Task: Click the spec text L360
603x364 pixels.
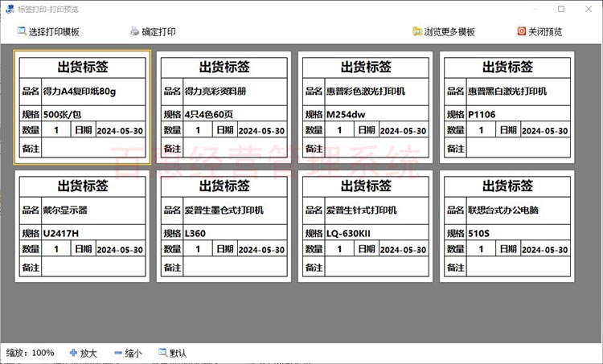Action: click(195, 233)
